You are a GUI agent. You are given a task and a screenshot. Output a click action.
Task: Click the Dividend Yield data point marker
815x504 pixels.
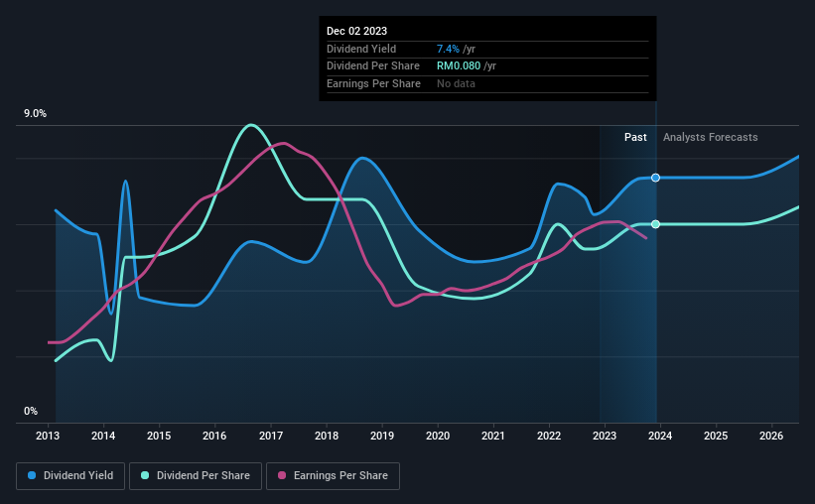[655, 178]
